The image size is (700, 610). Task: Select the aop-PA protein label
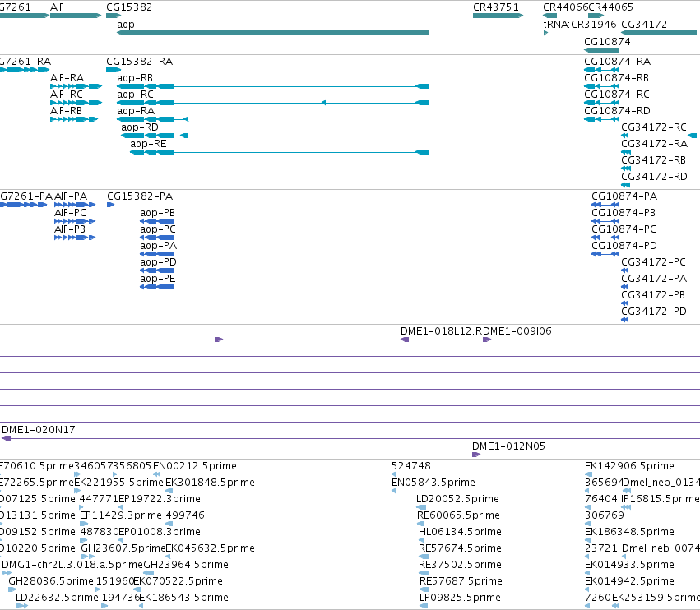(x=159, y=247)
